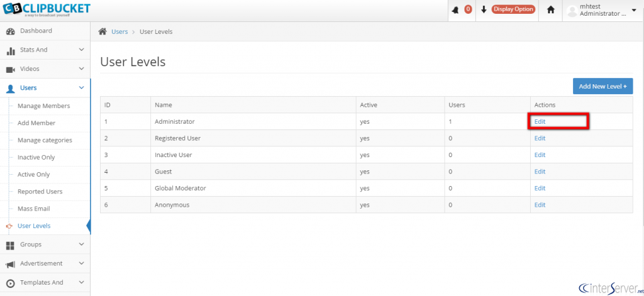Screen dimensions: 644x296
Task: Click the Name column header
Action: 253,105
